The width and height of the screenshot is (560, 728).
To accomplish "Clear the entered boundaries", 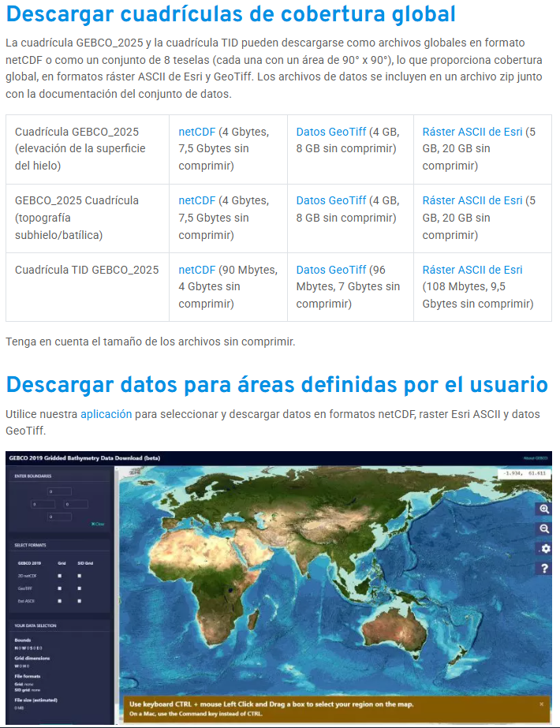I will [x=98, y=524].
